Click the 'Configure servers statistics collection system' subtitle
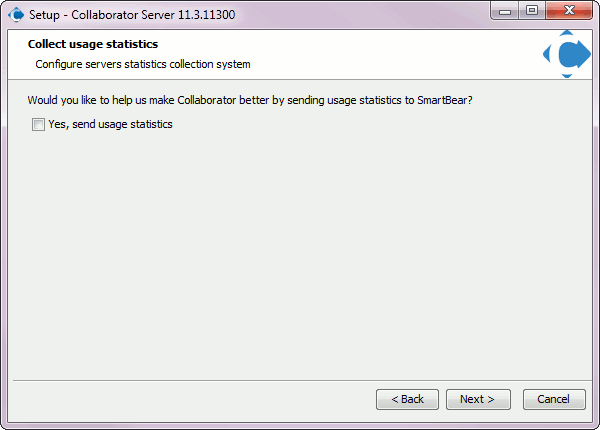The width and height of the screenshot is (600, 430). [x=143, y=64]
